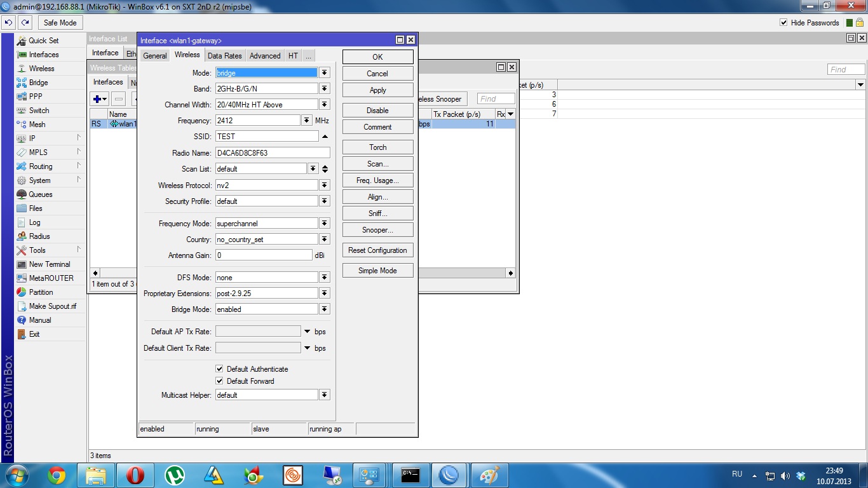This screenshot has height=488, width=868.
Task: Open the Paint app from the taskbar
Action: [489, 475]
